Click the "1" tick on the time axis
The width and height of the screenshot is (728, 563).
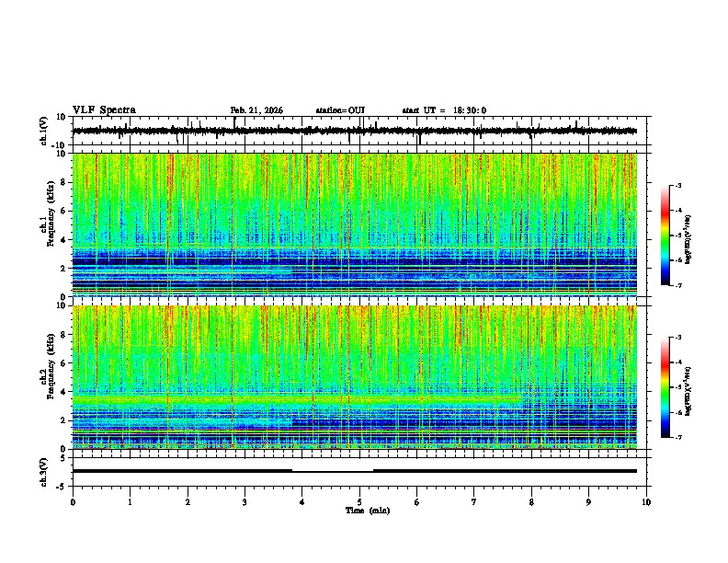pos(130,502)
